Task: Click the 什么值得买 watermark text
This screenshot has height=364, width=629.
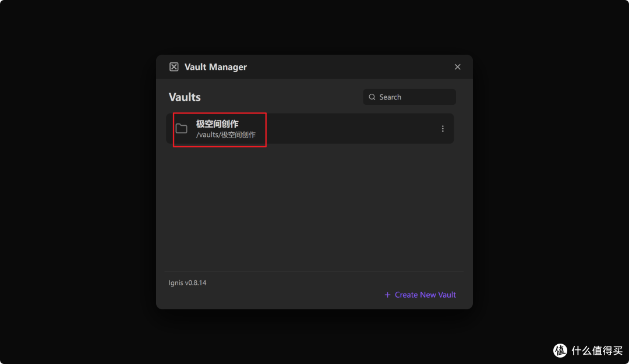Action: pos(597,351)
